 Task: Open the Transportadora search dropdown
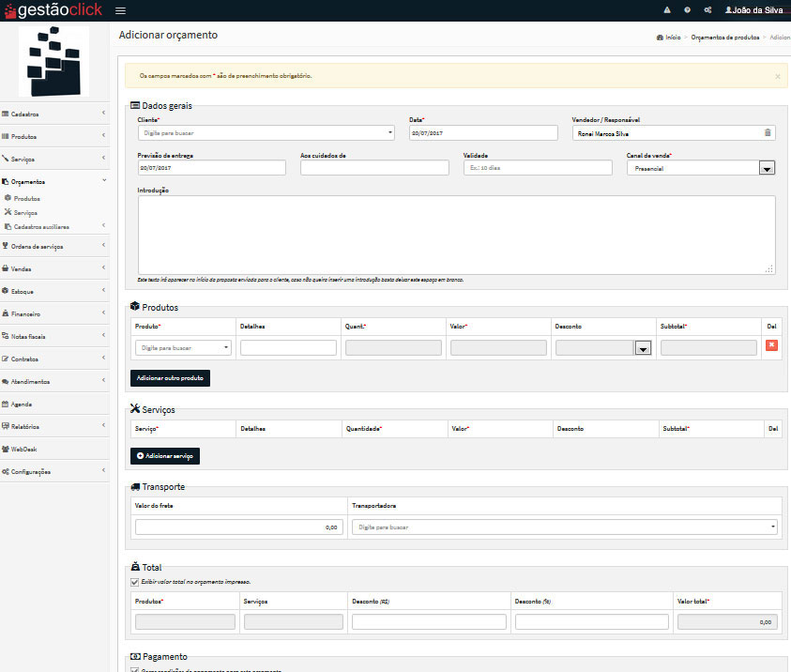565,527
